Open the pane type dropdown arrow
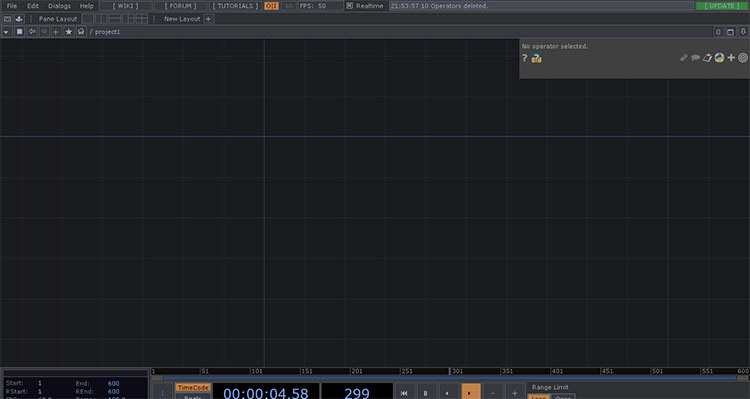750x399 pixels. click(6, 32)
